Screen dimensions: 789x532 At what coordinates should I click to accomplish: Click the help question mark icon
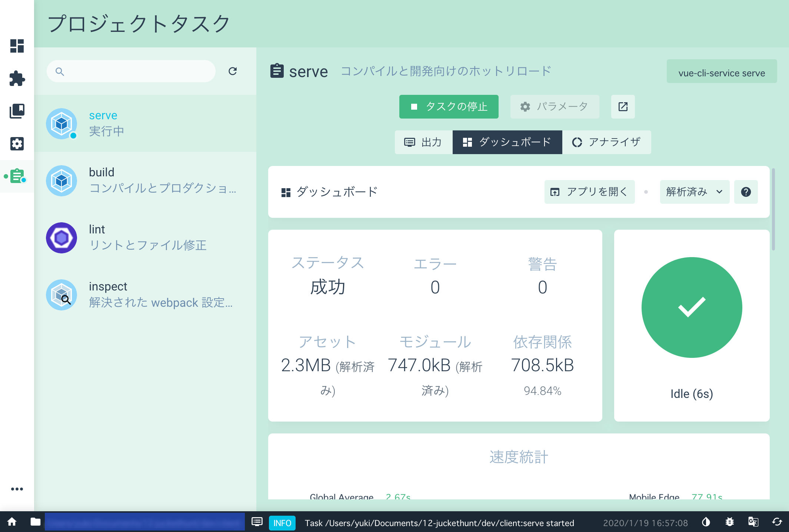pyautogui.click(x=746, y=192)
